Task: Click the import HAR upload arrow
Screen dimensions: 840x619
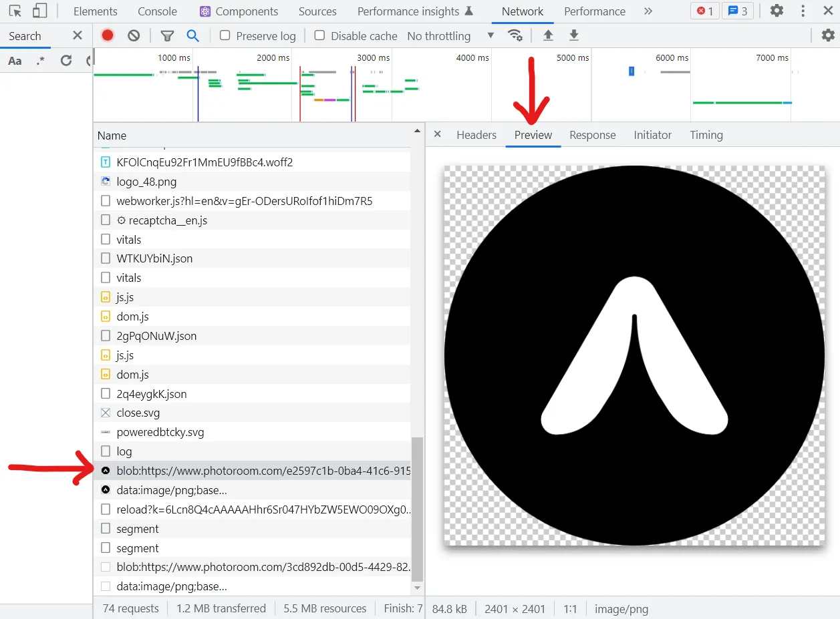Action: (x=548, y=36)
